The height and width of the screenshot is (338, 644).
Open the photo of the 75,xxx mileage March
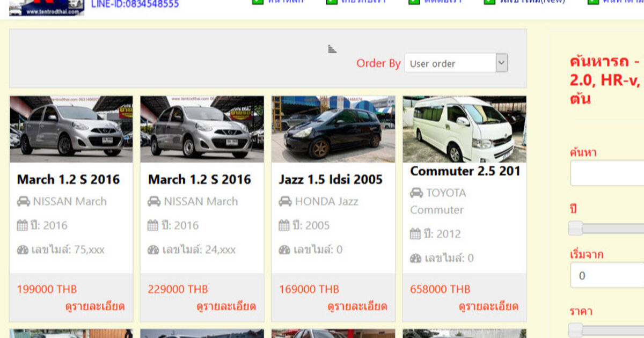pyautogui.click(x=71, y=129)
